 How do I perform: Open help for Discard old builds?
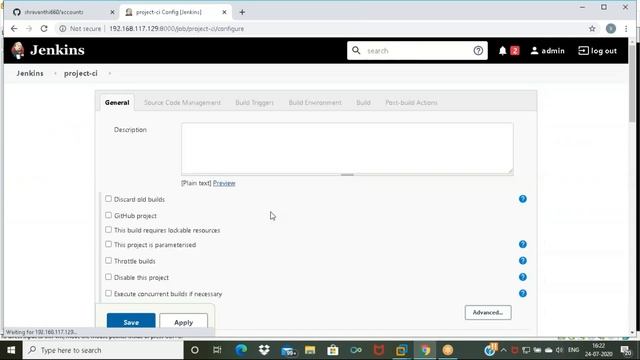tap(522, 199)
